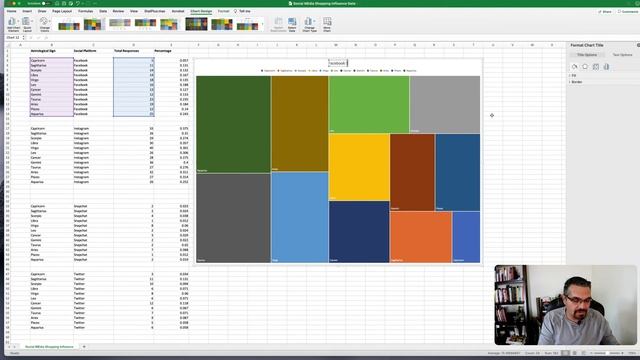640x360 pixels.
Task: Switch to Title Options tab
Action: click(587, 54)
